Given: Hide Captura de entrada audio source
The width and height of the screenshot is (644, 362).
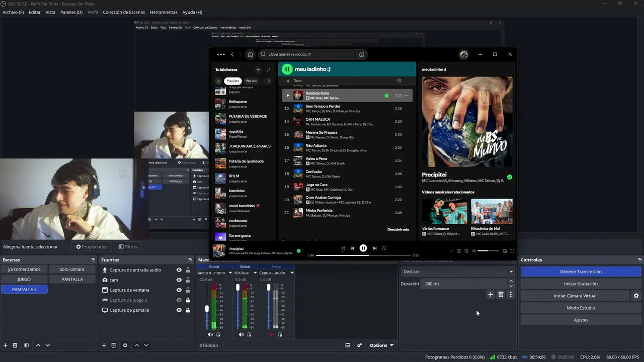Looking at the screenshot, I should coord(179,270).
